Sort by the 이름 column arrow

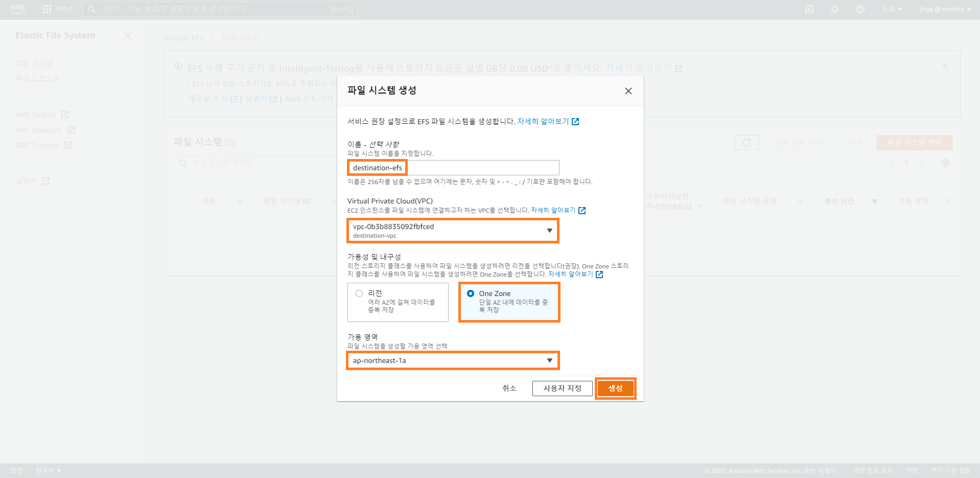[240, 201]
